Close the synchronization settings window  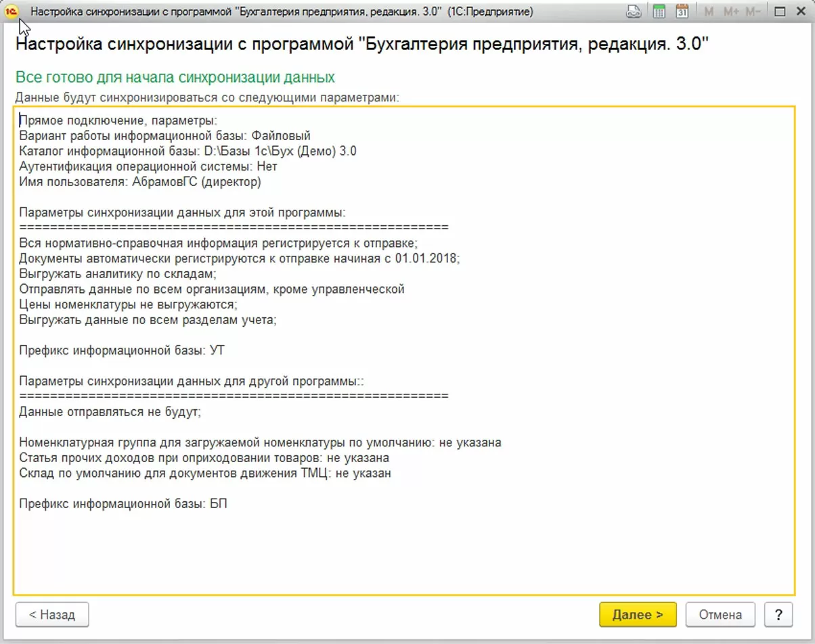[x=800, y=11]
